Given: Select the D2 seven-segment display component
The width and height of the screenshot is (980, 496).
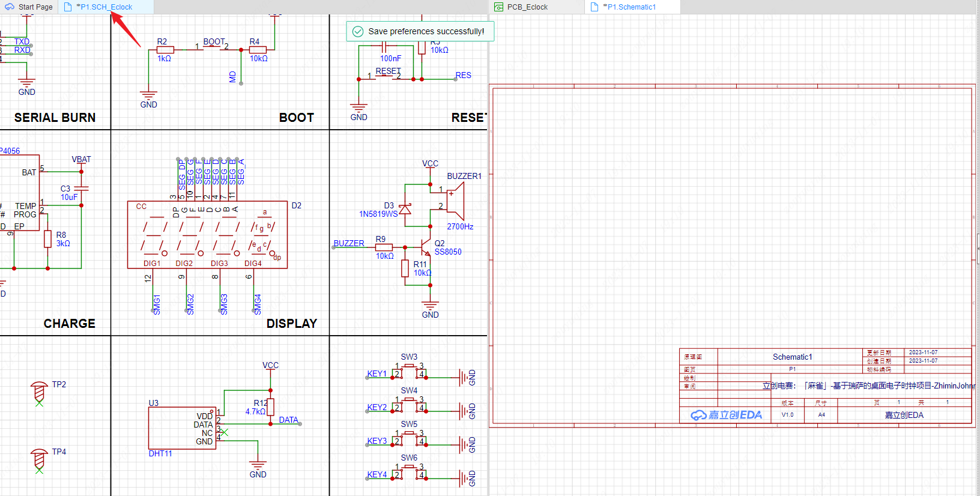Looking at the screenshot, I should point(207,235).
